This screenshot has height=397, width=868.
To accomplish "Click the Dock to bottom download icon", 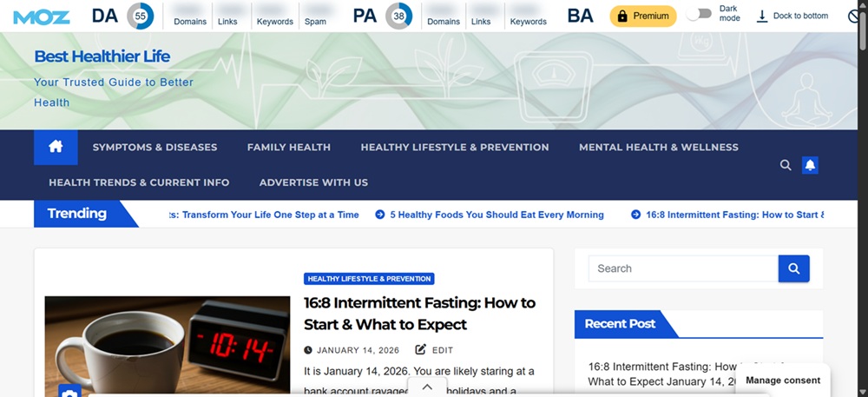I will (x=762, y=16).
